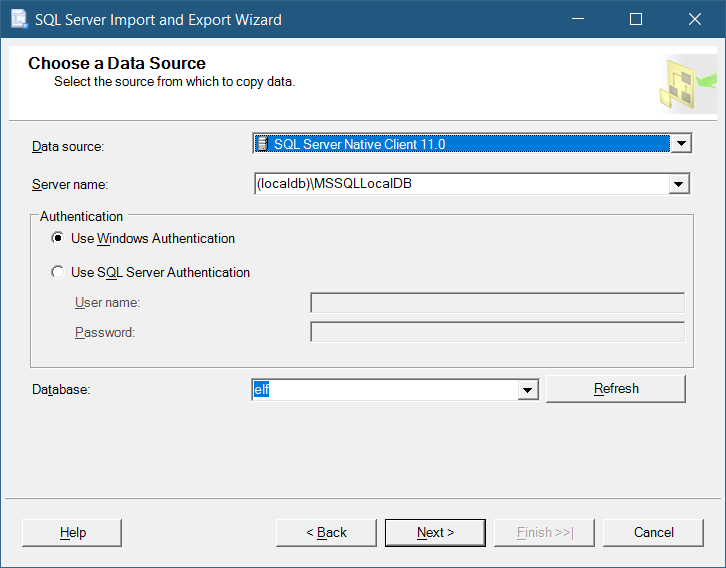The height and width of the screenshot is (568, 726).
Task: Click the Password input field
Action: [x=497, y=332]
